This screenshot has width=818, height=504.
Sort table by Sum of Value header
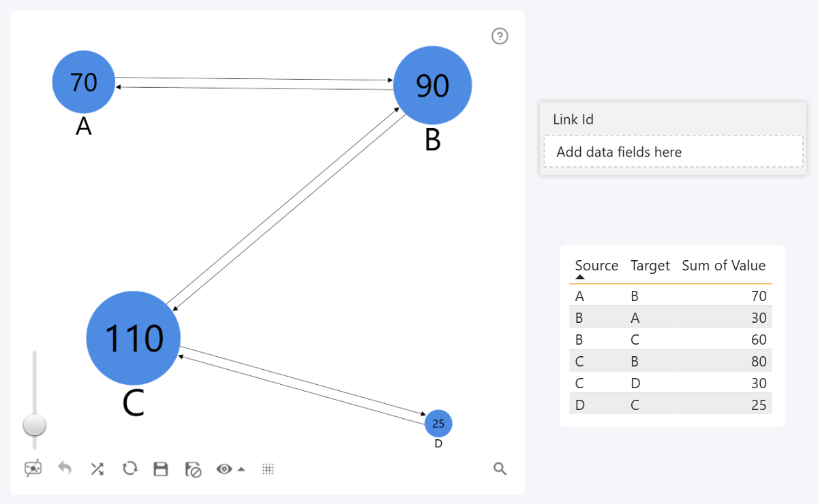[723, 266]
